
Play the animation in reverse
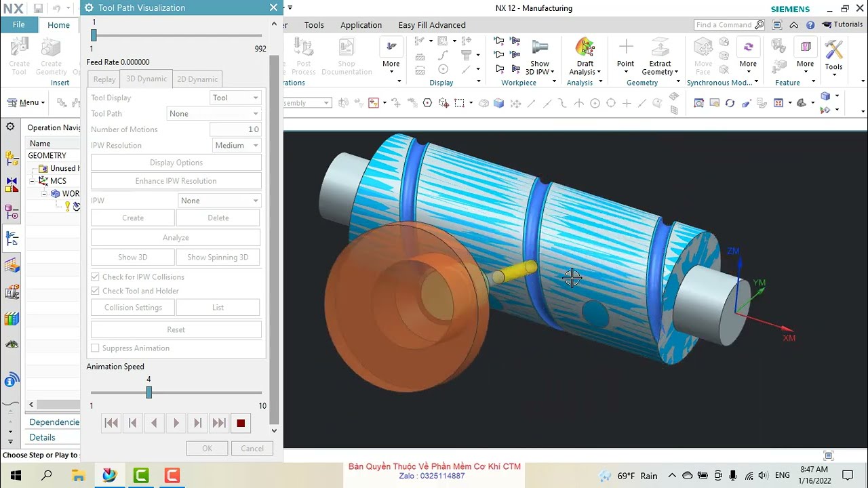coord(154,423)
